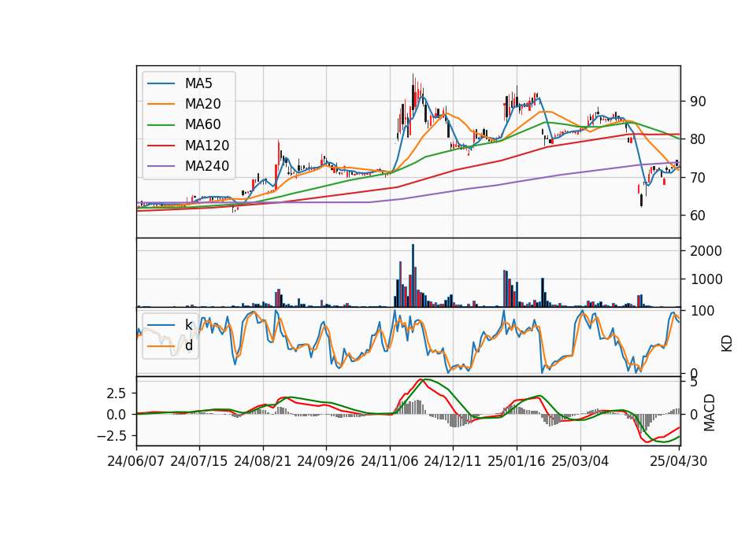Click the 24/11/06 date axis label
Screen dimensions: 756x543
[x=389, y=461]
